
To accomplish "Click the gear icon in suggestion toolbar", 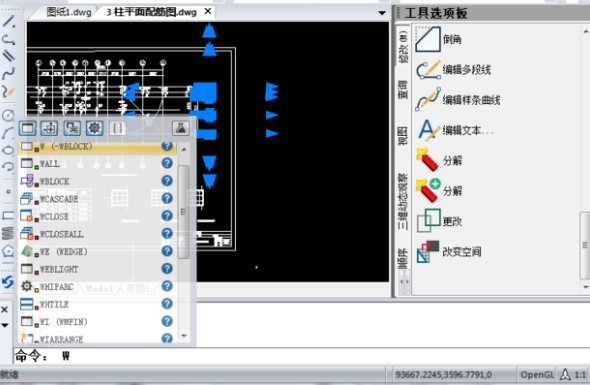I will tap(94, 128).
